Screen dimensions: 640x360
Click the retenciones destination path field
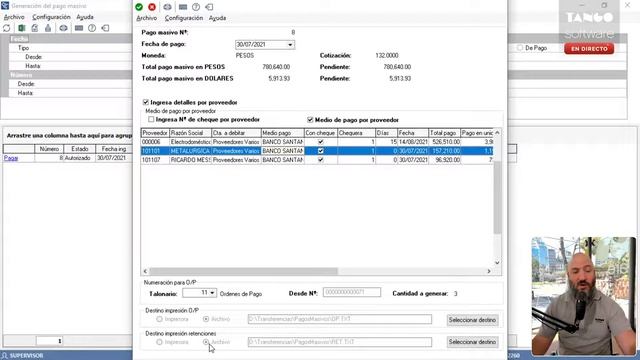340,342
